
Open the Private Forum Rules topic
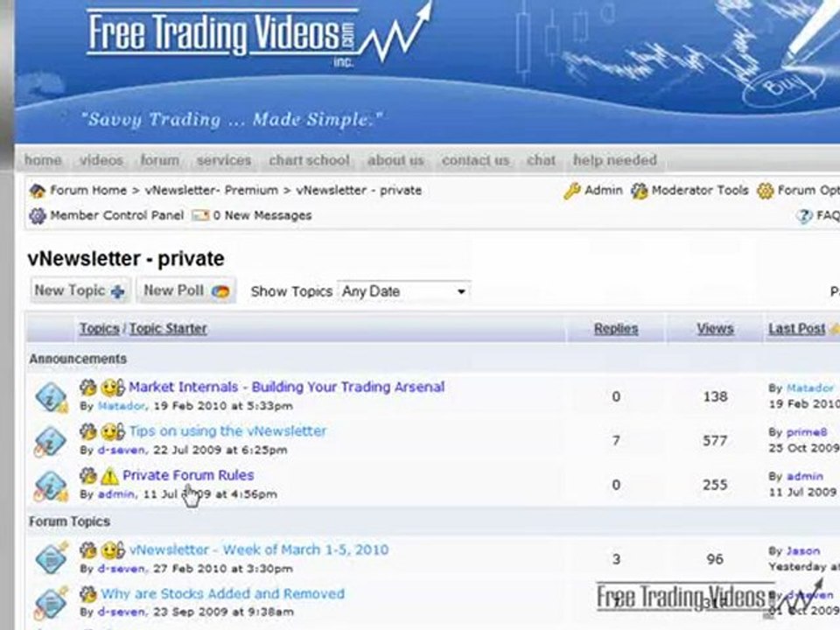coord(189,476)
